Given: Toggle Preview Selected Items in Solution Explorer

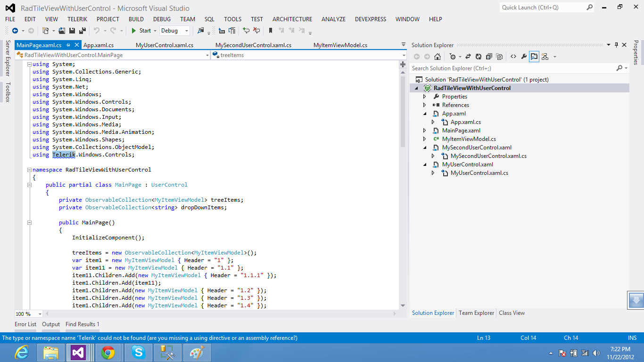Looking at the screenshot, I should click(534, 57).
